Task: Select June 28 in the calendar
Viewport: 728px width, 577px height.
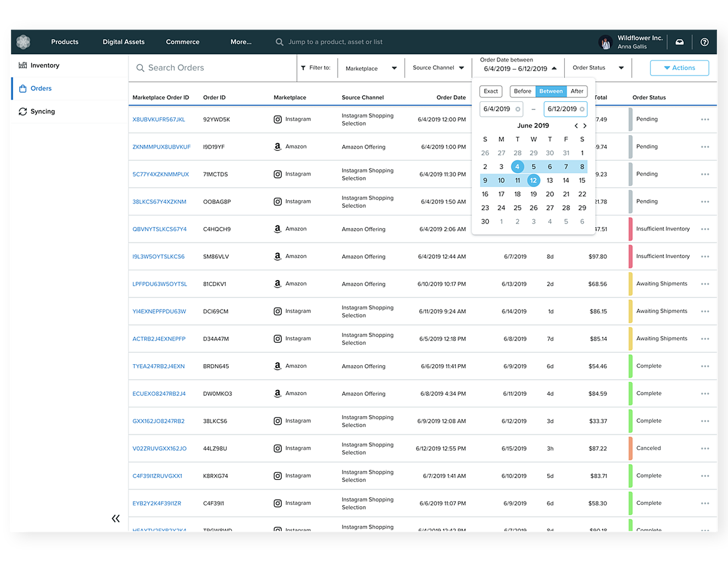Action: (x=566, y=208)
